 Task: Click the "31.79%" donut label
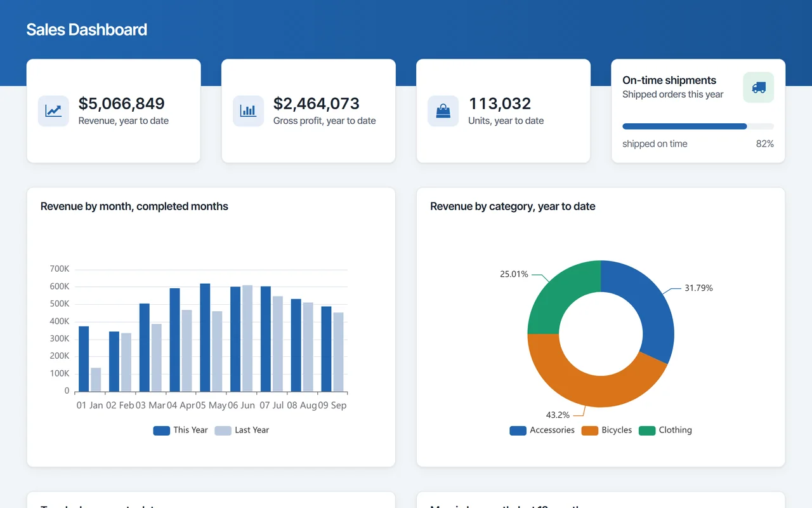pos(698,288)
